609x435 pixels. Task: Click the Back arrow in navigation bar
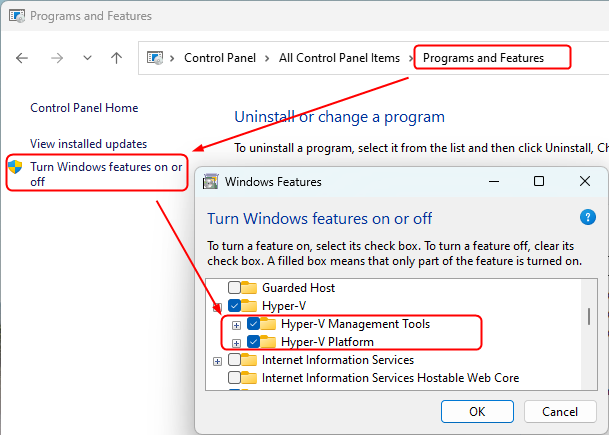pyautogui.click(x=22, y=58)
